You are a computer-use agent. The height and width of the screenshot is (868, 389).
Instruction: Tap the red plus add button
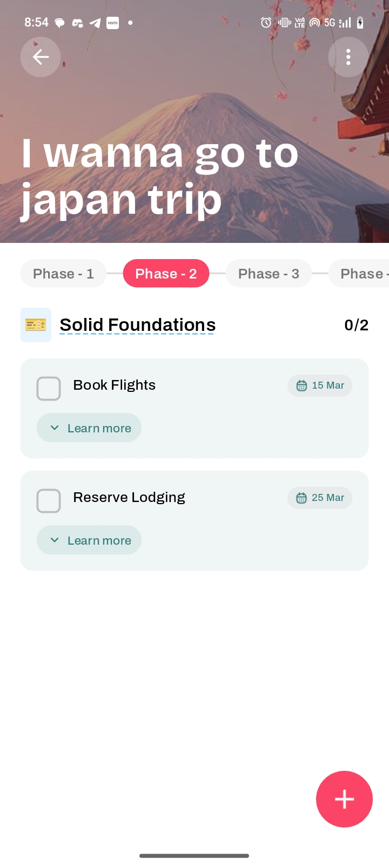tap(344, 799)
